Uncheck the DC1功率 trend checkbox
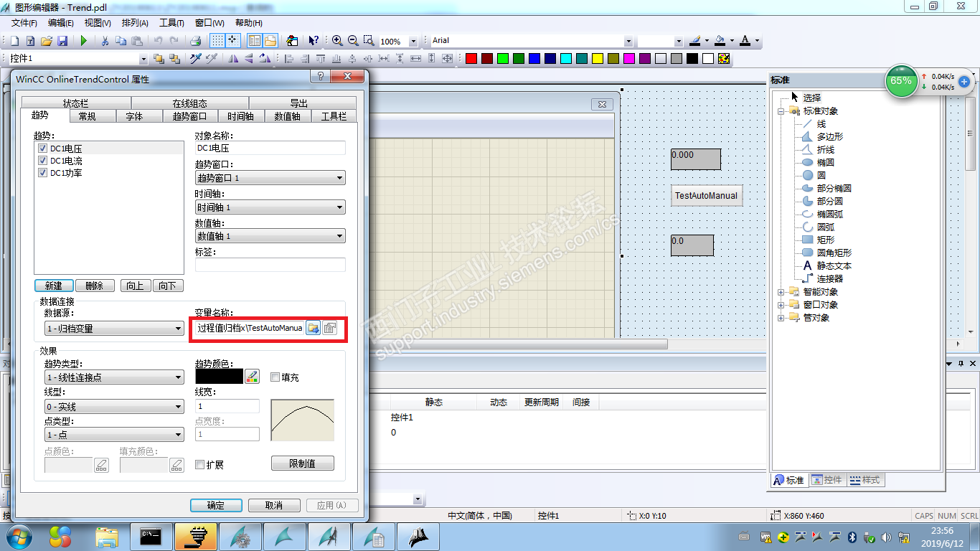This screenshot has height=551, width=980. tap(43, 173)
